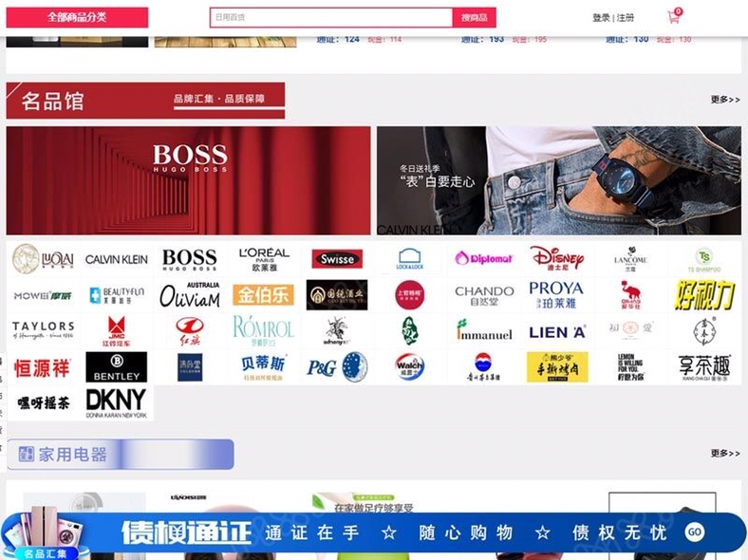The width and height of the screenshot is (748, 560).
Task: Click the 名品馆 section header banner
Action: click(x=145, y=101)
